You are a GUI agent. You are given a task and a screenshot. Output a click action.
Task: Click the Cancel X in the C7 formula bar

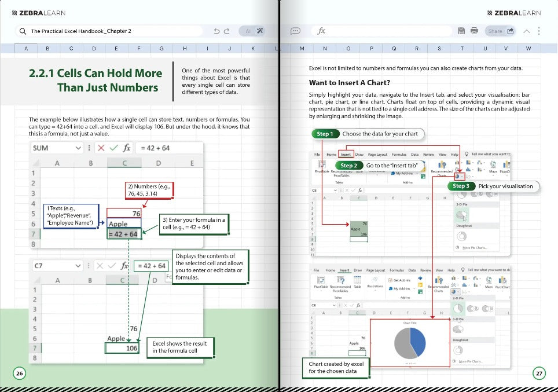(x=100, y=266)
